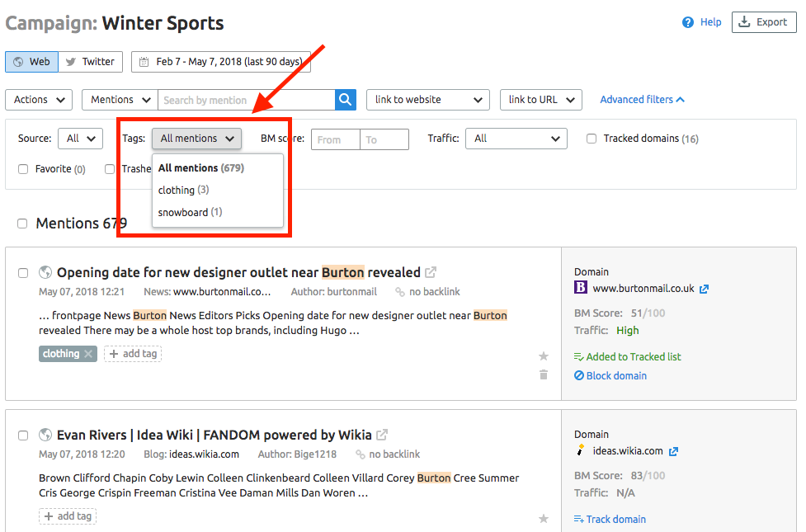This screenshot has width=806, height=532.
Task: Click the BM score From field
Action: 336,139
